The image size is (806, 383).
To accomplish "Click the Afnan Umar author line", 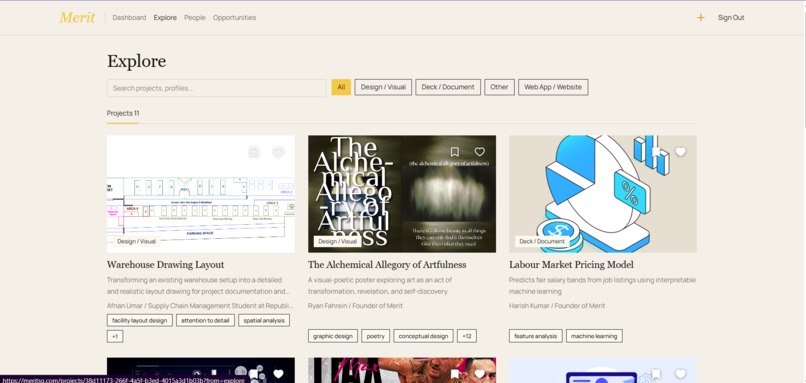I will click(200, 305).
